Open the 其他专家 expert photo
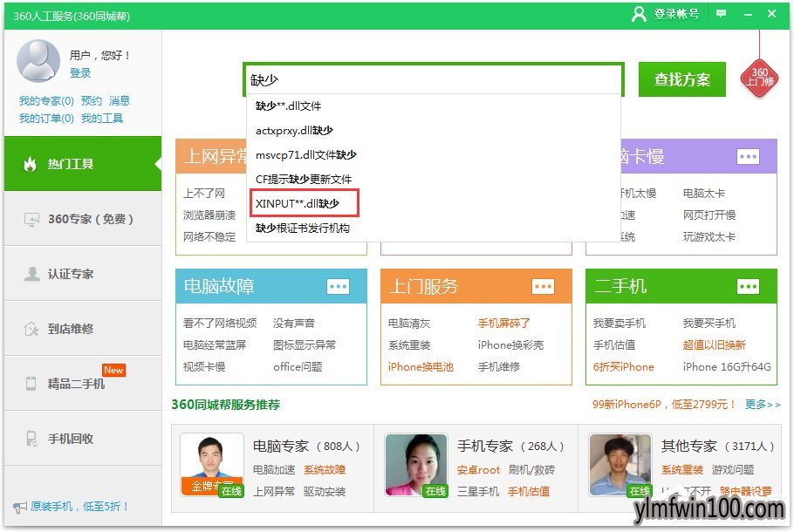Viewport: 794px width, 532px height. pos(620,465)
